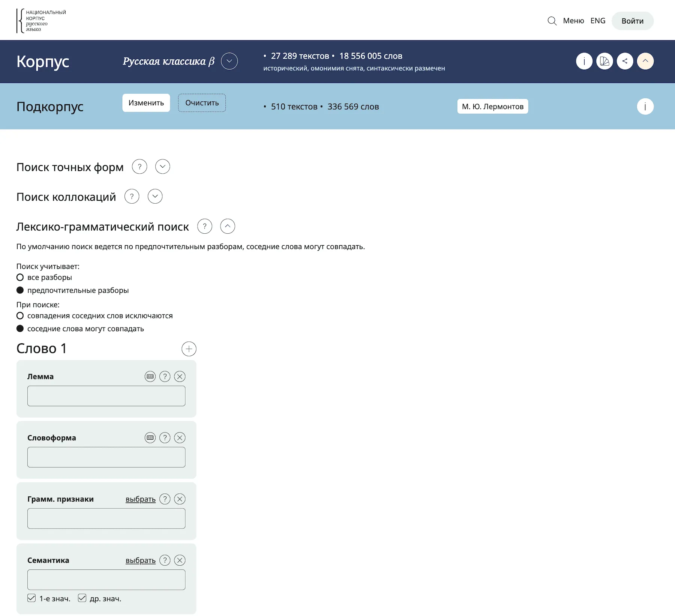
Task: Add another word with plus icon
Action: point(189,349)
